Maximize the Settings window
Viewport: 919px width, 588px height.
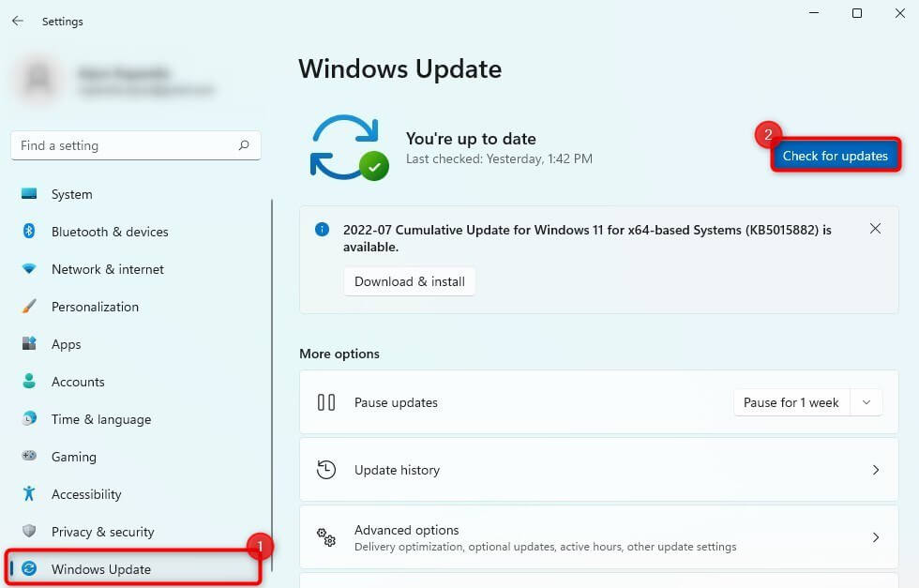(x=857, y=13)
